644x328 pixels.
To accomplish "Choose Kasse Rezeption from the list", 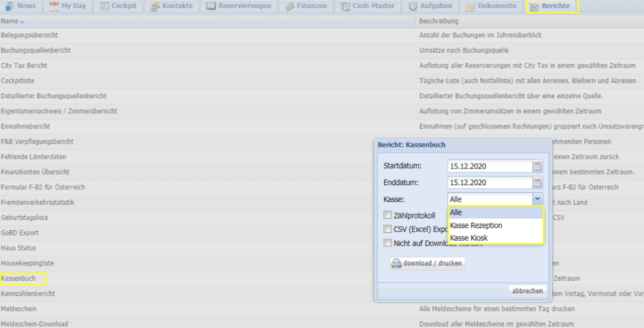I will (x=476, y=225).
